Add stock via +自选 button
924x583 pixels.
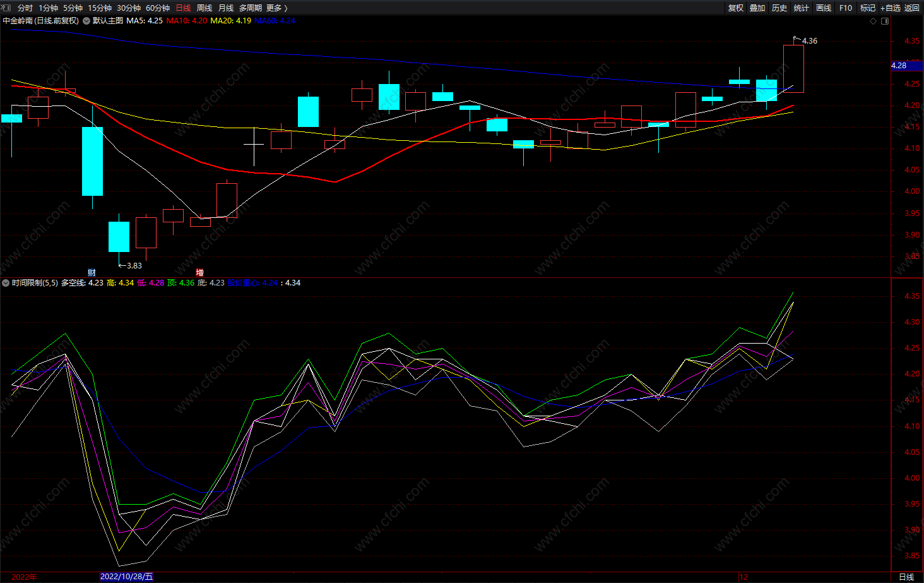click(x=891, y=8)
